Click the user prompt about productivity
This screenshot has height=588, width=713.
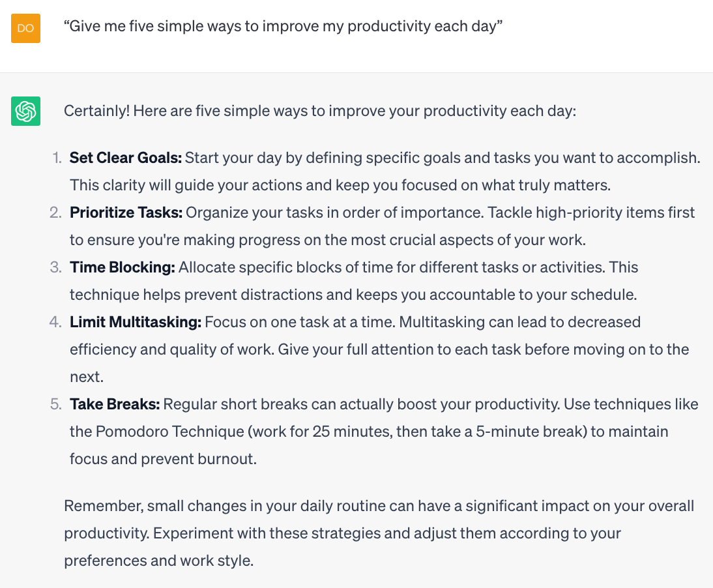click(283, 26)
